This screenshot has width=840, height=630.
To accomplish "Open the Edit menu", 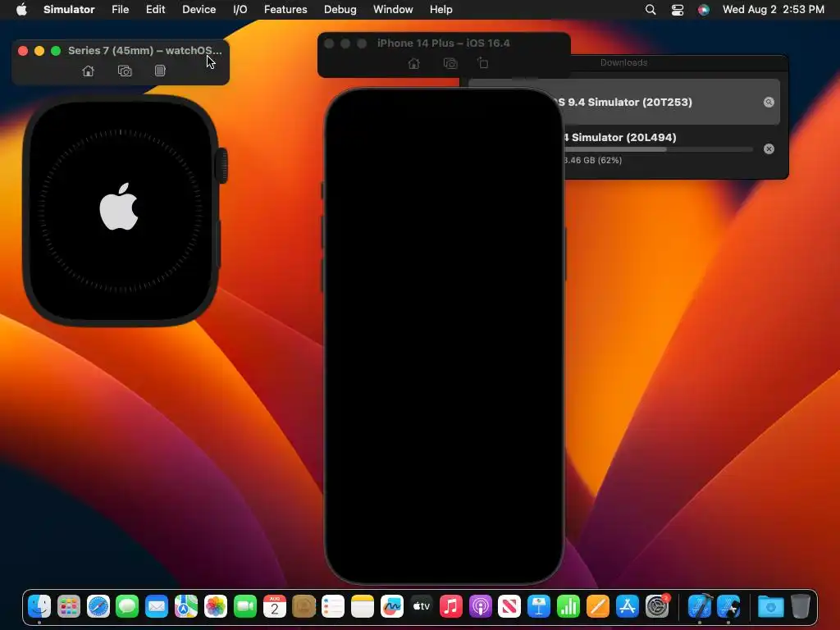I will 155,9.
